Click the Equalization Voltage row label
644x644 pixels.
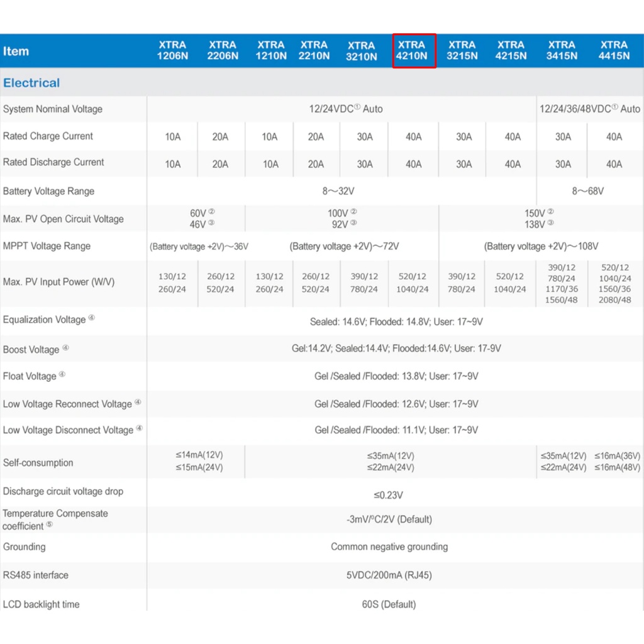click(x=48, y=319)
